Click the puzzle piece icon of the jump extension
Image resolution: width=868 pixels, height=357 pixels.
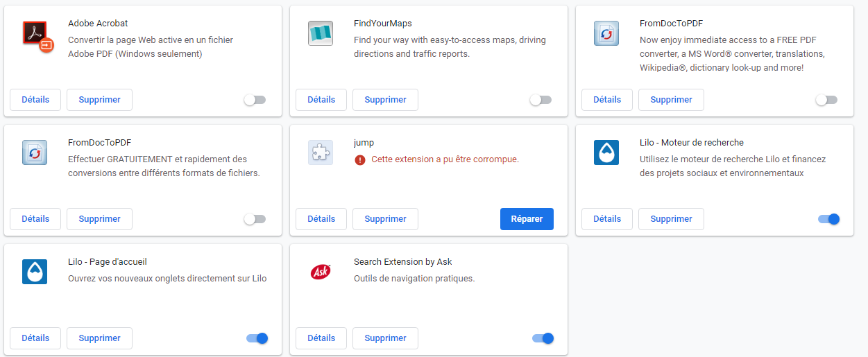tap(321, 153)
